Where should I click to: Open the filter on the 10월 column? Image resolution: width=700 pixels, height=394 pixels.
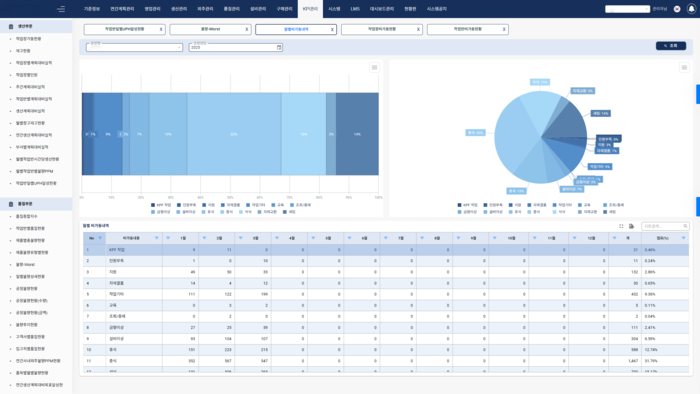coord(494,238)
